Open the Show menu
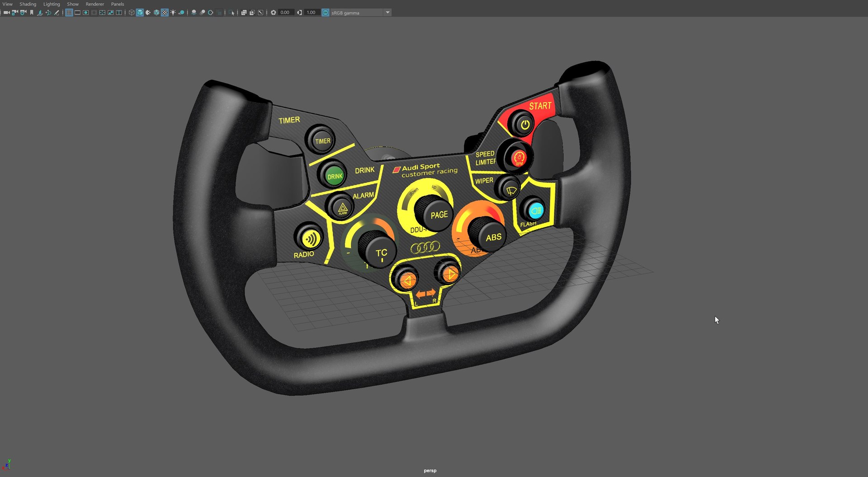868x477 pixels. pos(73,4)
